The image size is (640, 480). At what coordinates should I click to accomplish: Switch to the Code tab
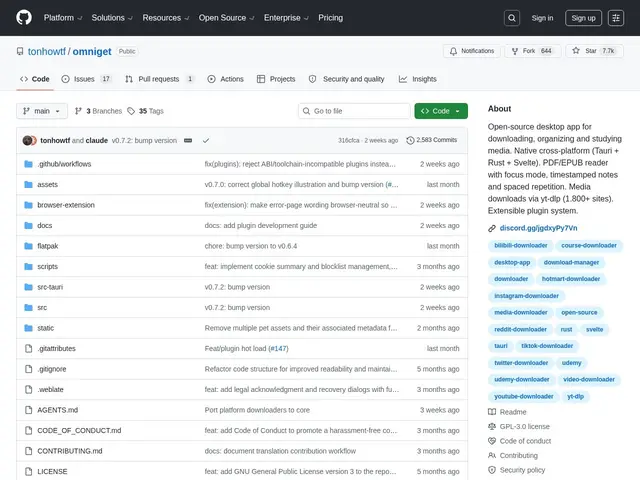point(35,79)
